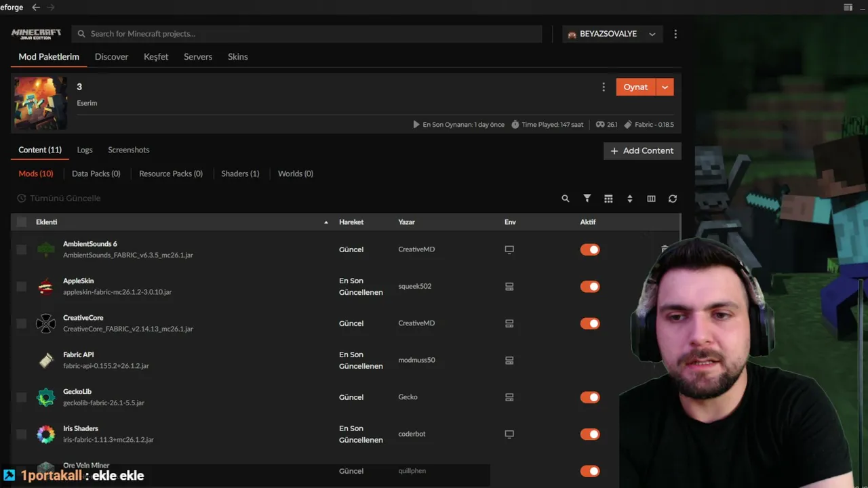Click the AppleSkin mod icon
The width and height of the screenshot is (868, 488).
tap(45, 286)
